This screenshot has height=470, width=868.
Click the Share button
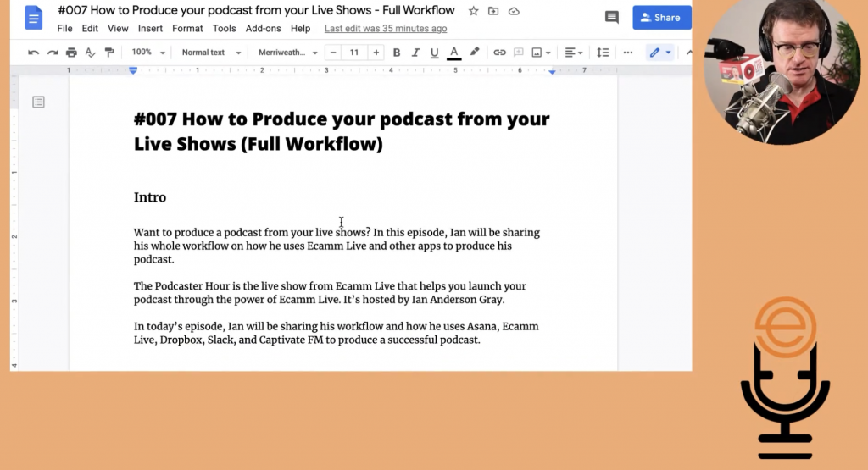661,18
